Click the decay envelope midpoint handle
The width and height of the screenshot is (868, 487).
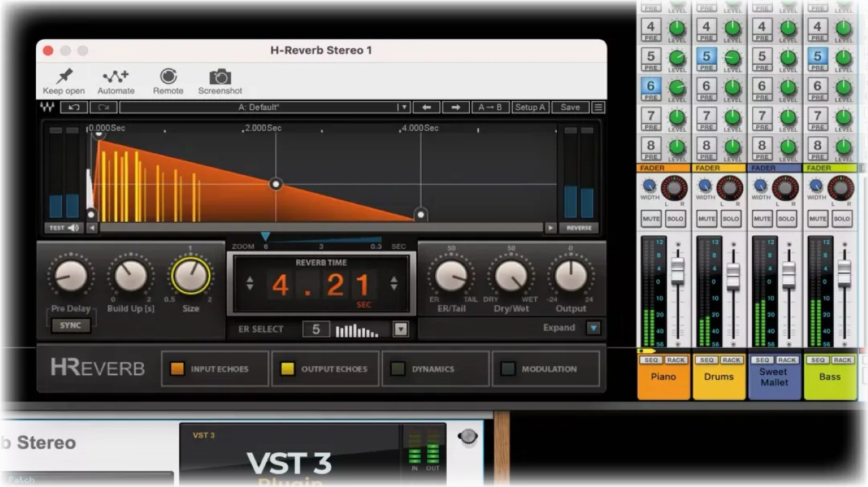(x=276, y=184)
